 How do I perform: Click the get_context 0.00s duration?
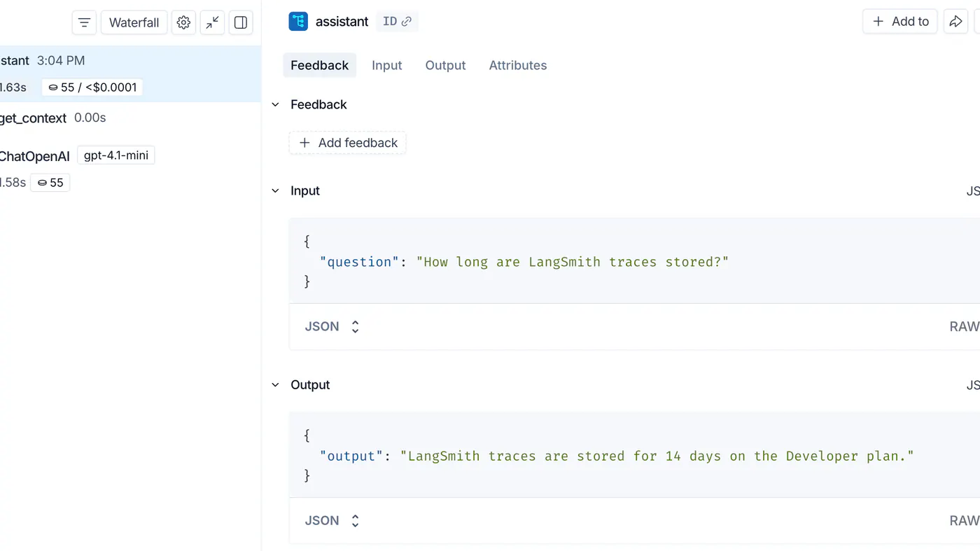tap(90, 118)
